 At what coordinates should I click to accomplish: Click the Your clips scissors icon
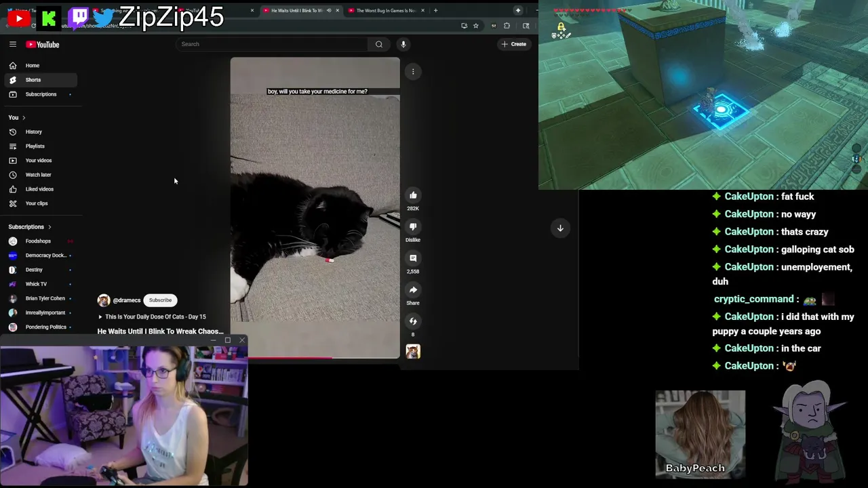pyautogui.click(x=12, y=203)
